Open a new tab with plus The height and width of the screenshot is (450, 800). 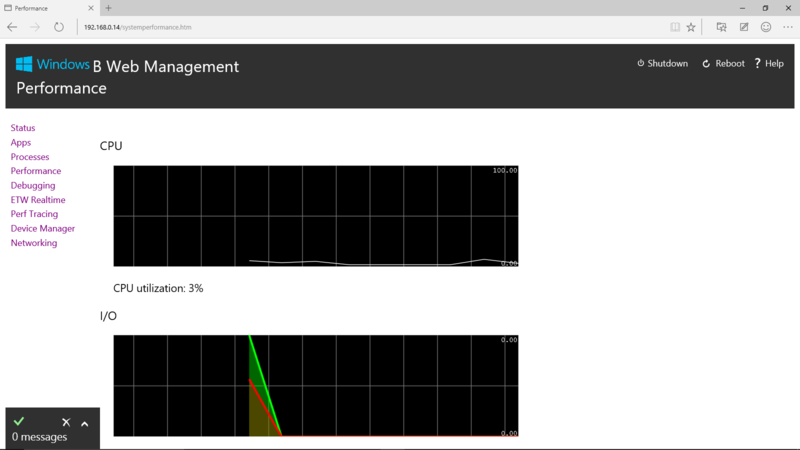click(x=108, y=8)
